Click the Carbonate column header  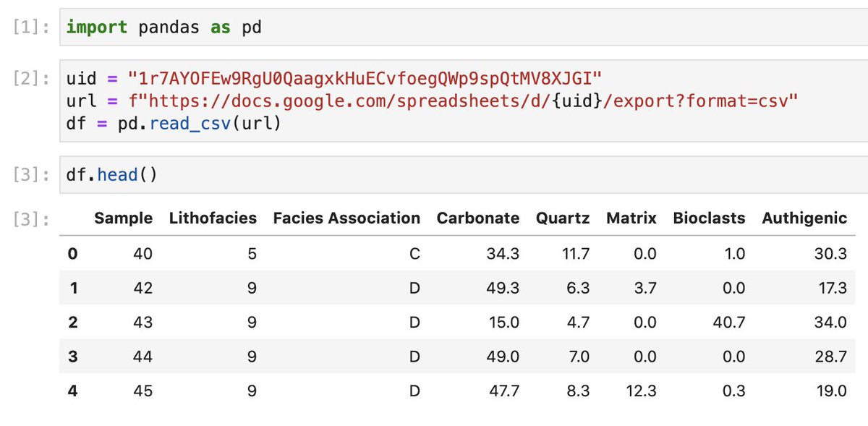click(x=478, y=218)
